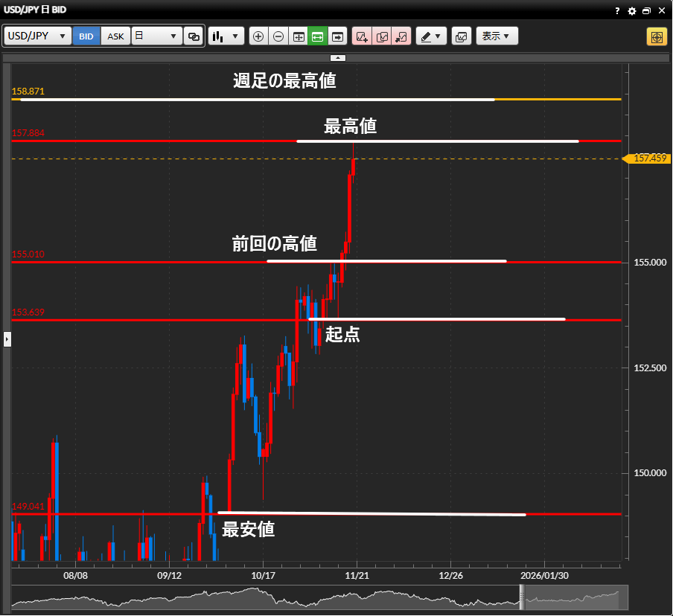
Task: Click the yellow crosshair icon at right
Action: pyautogui.click(x=656, y=36)
